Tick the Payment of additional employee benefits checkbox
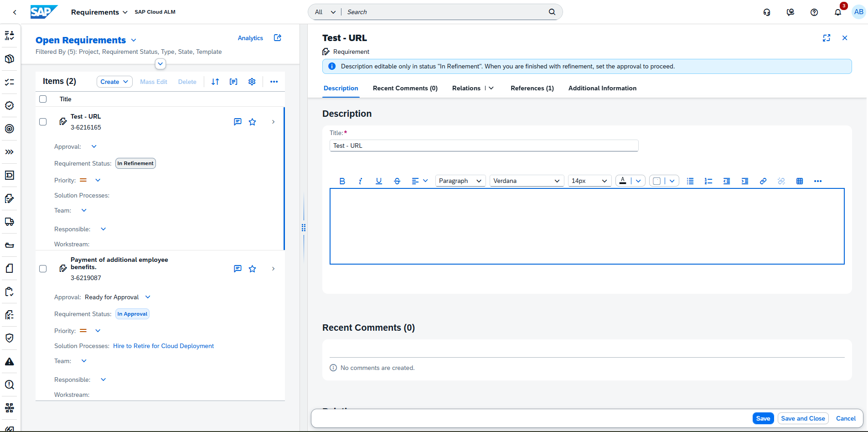868x432 pixels. (x=43, y=269)
